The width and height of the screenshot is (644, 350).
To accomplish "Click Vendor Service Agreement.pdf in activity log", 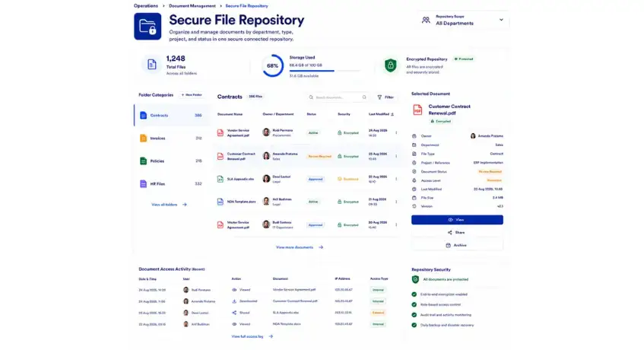I will tap(294, 290).
